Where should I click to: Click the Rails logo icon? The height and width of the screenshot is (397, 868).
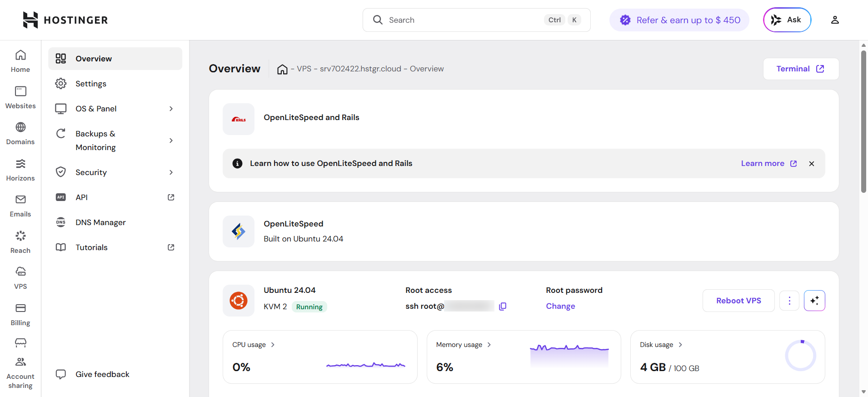[x=239, y=119]
